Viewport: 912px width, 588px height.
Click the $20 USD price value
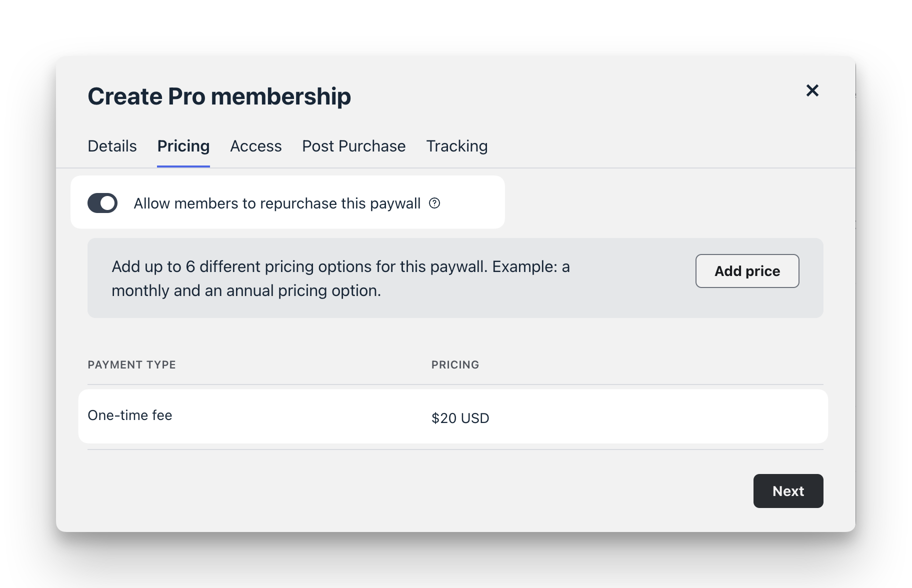pyautogui.click(x=460, y=418)
